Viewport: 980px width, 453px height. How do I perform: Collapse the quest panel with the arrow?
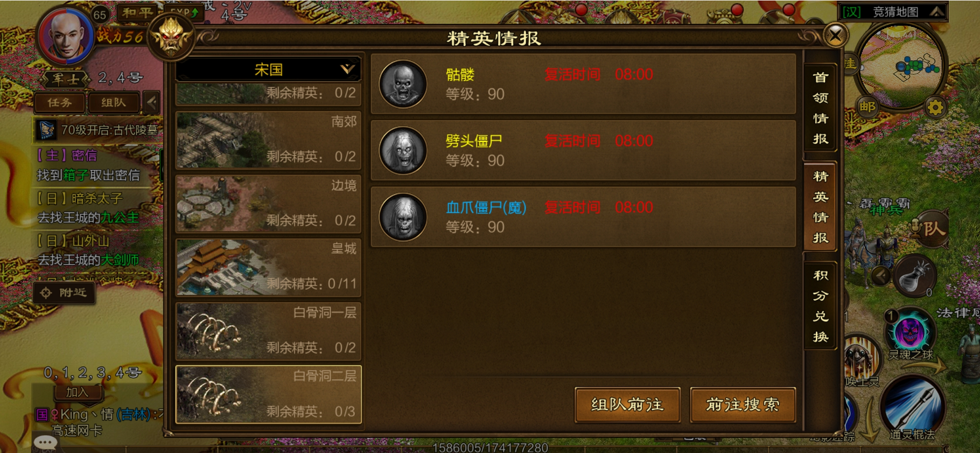(x=152, y=102)
